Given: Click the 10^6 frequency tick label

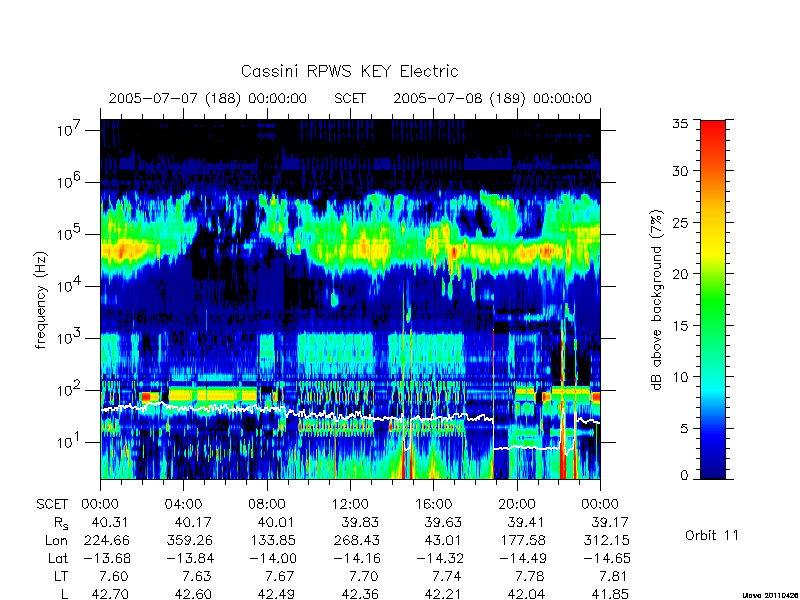Looking at the screenshot, I should (x=69, y=181).
